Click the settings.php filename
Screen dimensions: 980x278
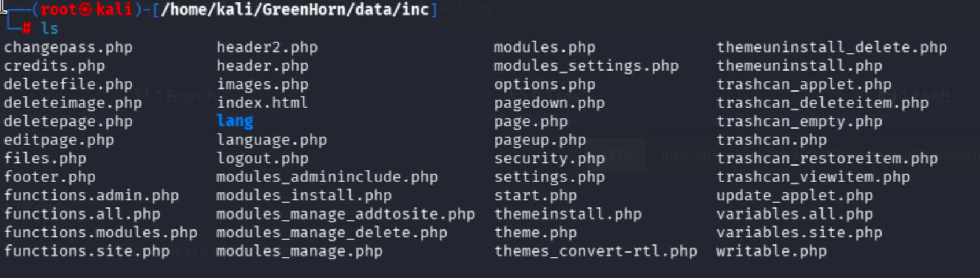[549, 177]
